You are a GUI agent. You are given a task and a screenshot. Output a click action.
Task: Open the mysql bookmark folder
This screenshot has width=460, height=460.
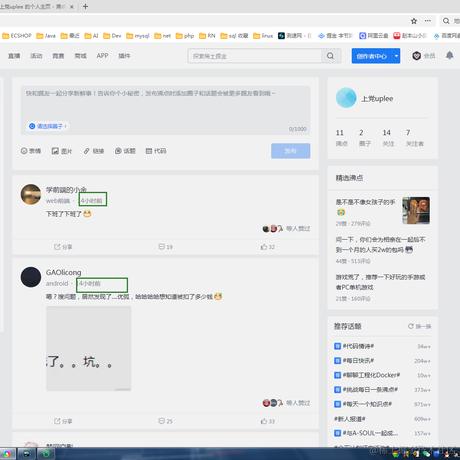click(x=138, y=36)
